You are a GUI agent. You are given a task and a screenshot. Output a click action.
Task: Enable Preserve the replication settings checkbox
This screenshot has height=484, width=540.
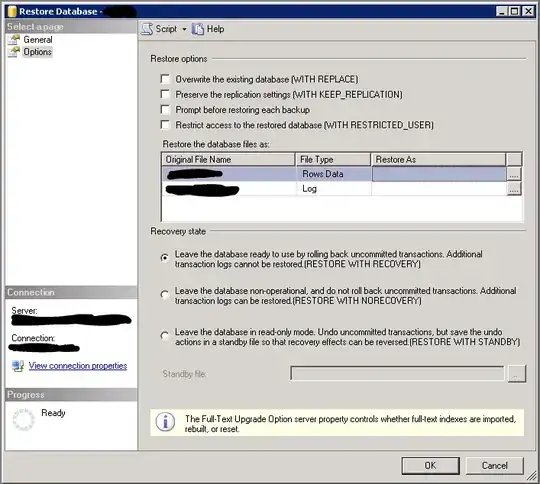coord(165,94)
